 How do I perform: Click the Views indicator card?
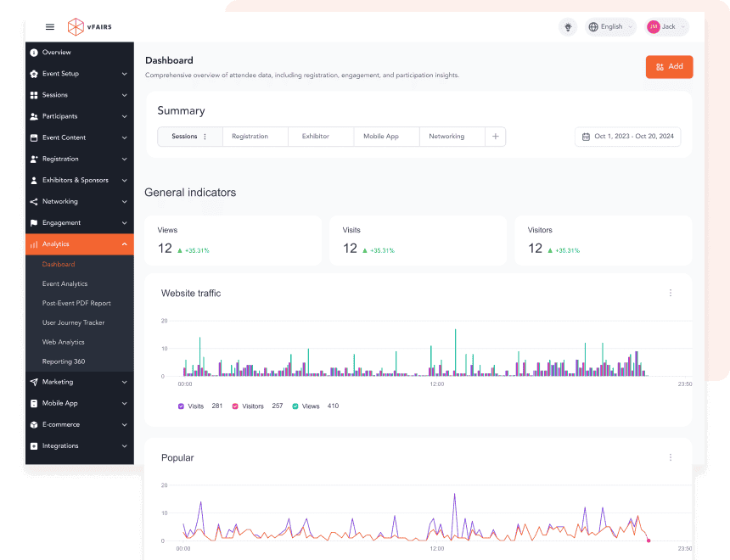point(233,241)
